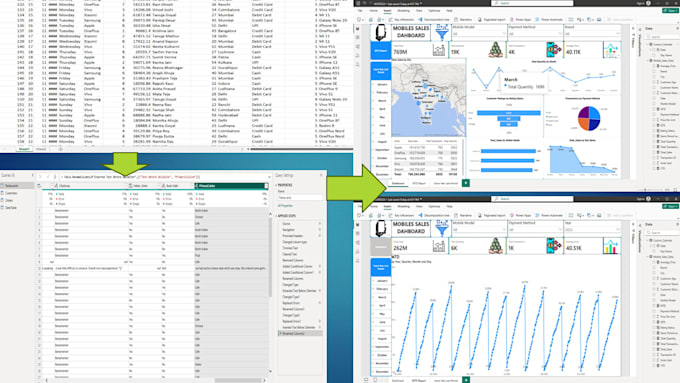This screenshot has height=383, width=680.
Task: Open Home ribbon tab in Dashboard-page Power BI window
Action: pyautogui.click(x=374, y=11)
